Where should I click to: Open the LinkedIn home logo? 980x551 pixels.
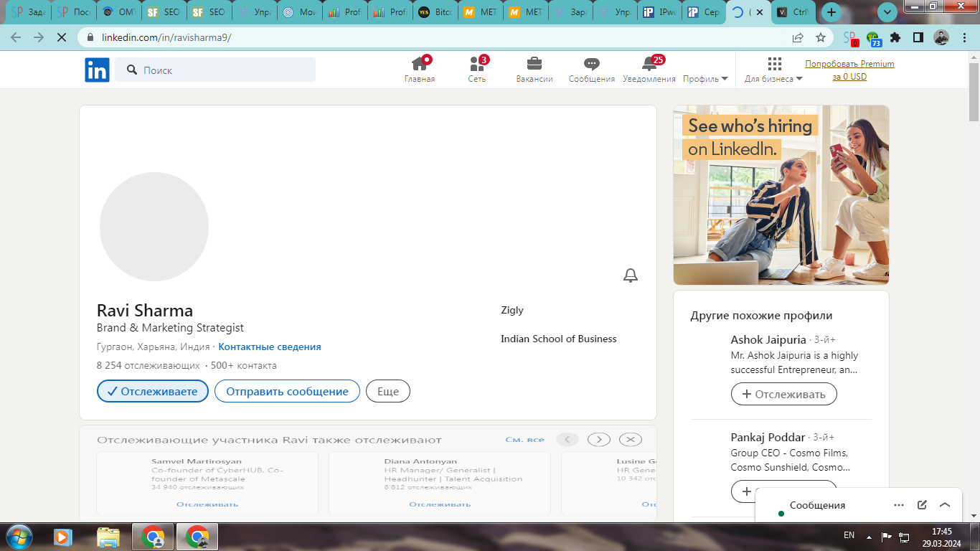(x=97, y=70)
